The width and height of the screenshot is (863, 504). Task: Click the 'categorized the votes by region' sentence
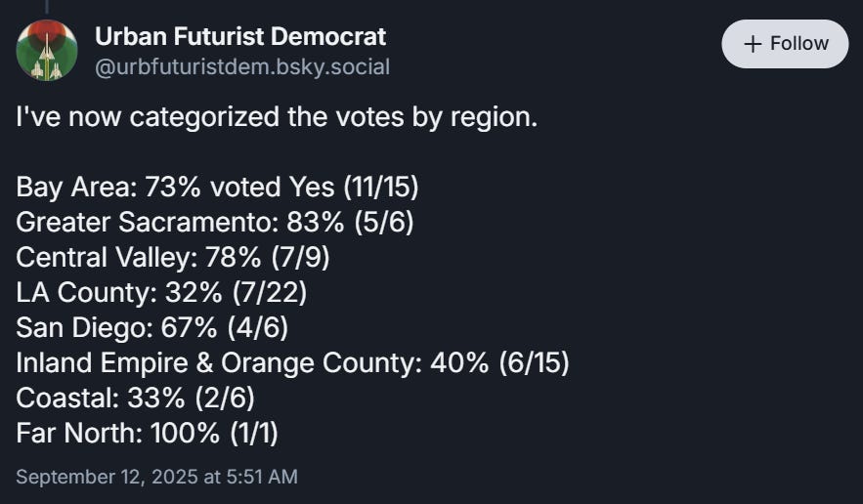[277, 118]
